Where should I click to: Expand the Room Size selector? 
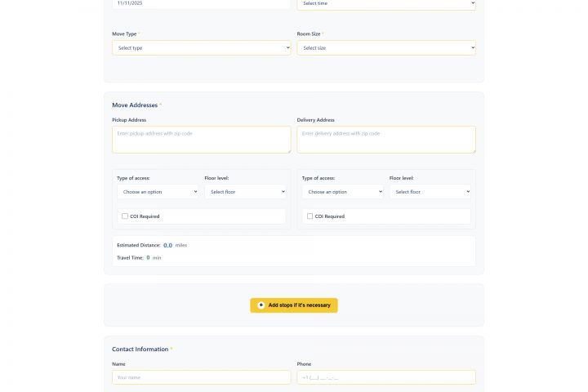385,48
